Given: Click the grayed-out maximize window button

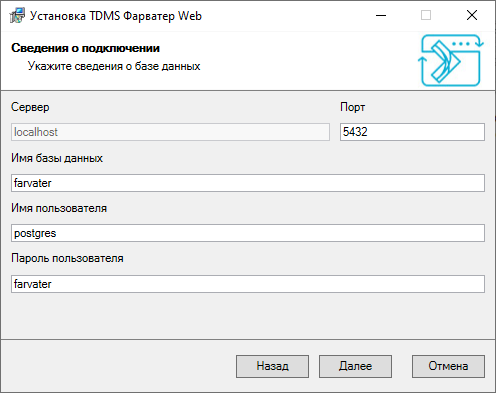Looking at the screenshot, I should (x=426, y=15).
